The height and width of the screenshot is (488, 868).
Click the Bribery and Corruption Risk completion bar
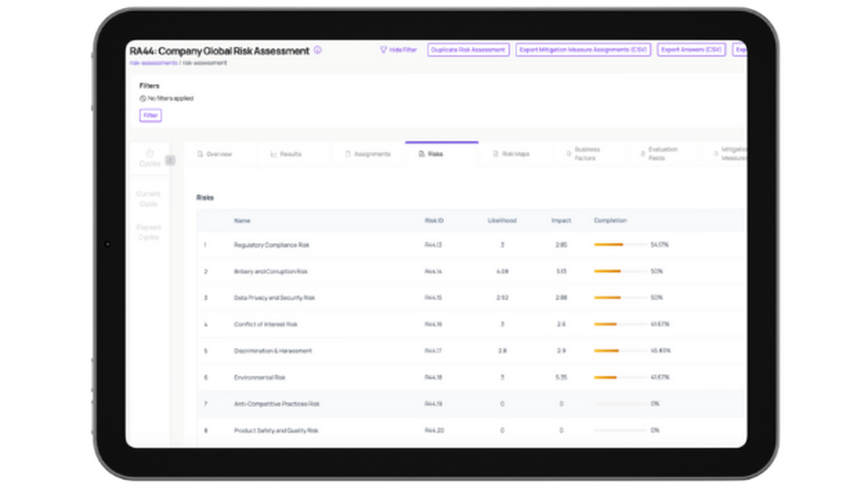point(620,271)
